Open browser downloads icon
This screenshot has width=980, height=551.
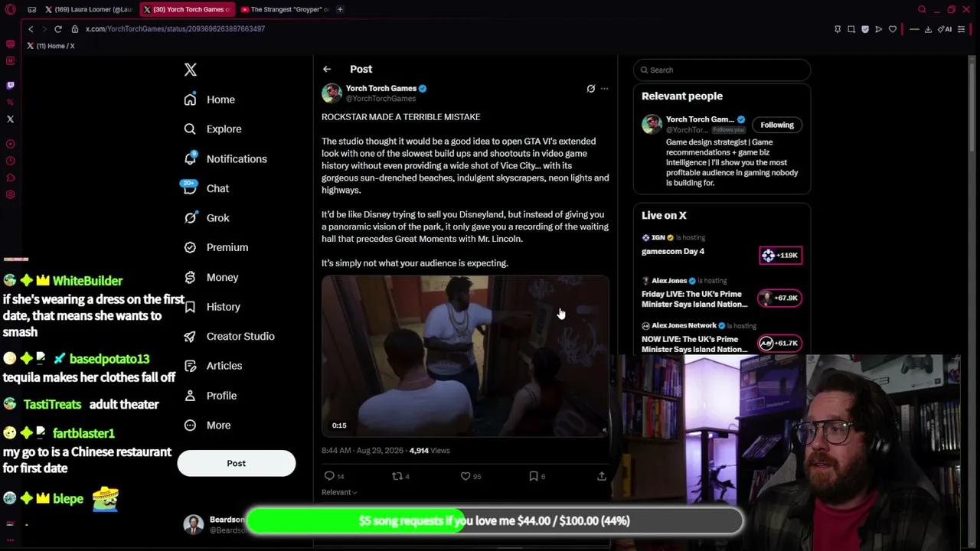[x=928, y=29]
